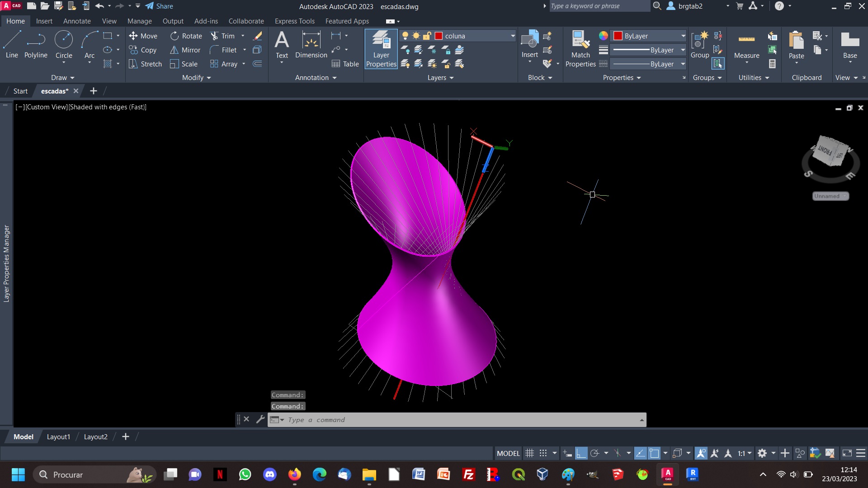Switch to the Annotate ribbon tab
The image size is (868, 488).
coord(77,21)
